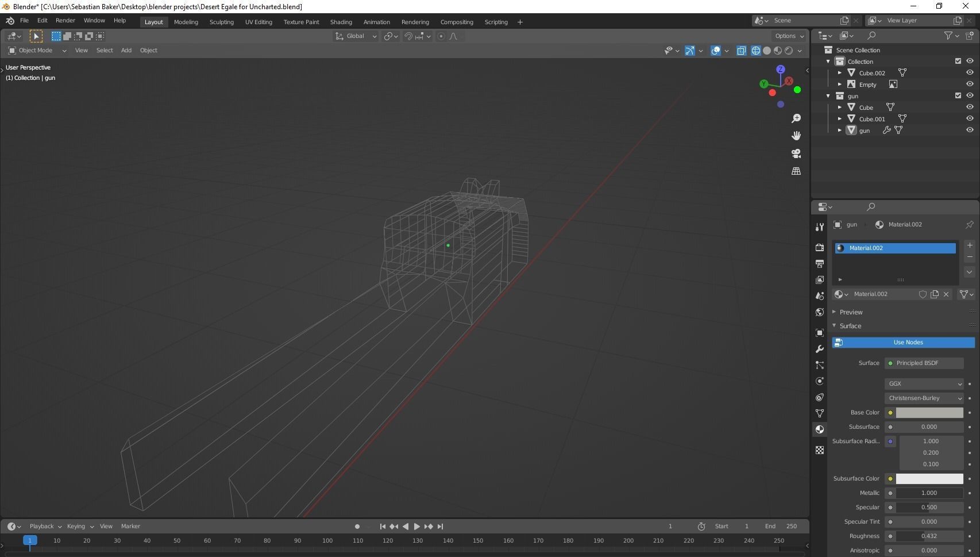The image size is (980, 557).
Task: Select wireframe viewport shading
Action: pos(756,51)
